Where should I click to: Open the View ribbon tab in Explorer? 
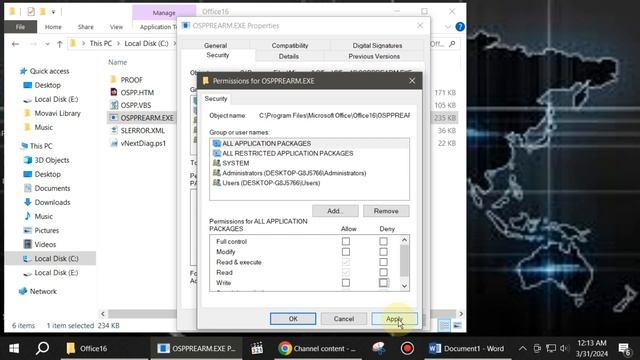coord(116,27)
